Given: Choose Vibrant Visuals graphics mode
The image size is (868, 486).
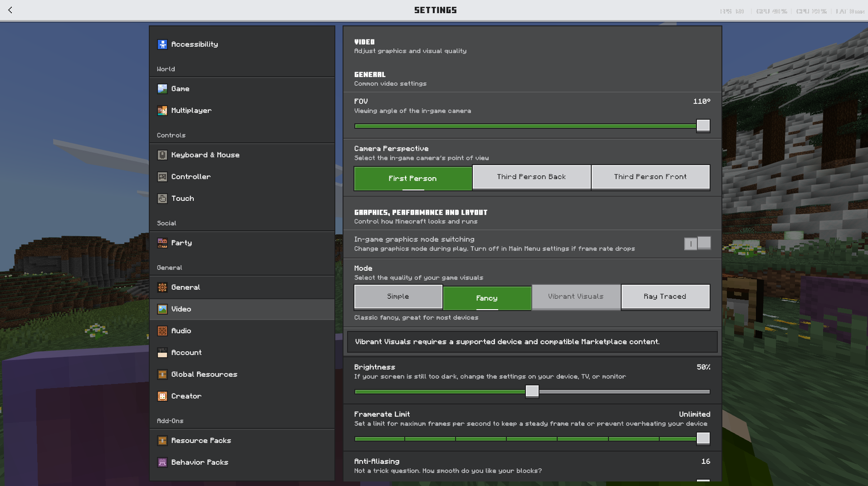Looking at the screenshot, I should [x=576, y=296].
